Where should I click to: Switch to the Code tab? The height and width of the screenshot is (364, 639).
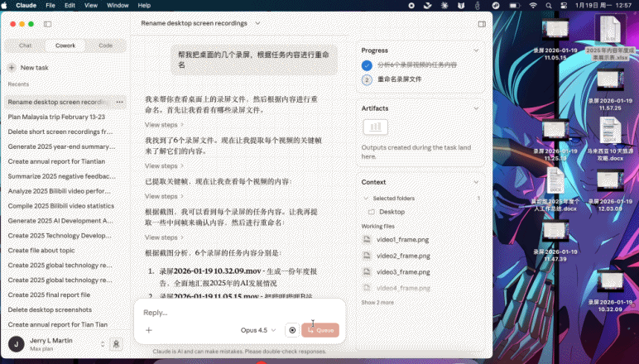(x=105, y=45)
